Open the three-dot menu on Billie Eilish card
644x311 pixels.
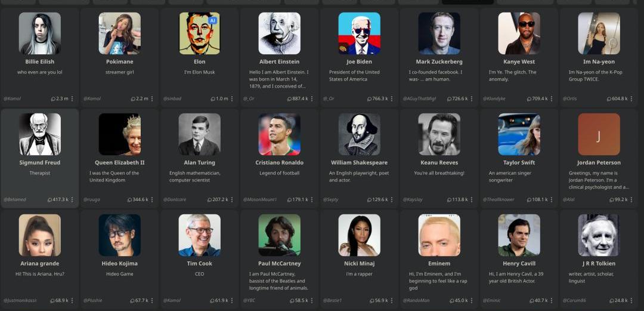[72, 98]
